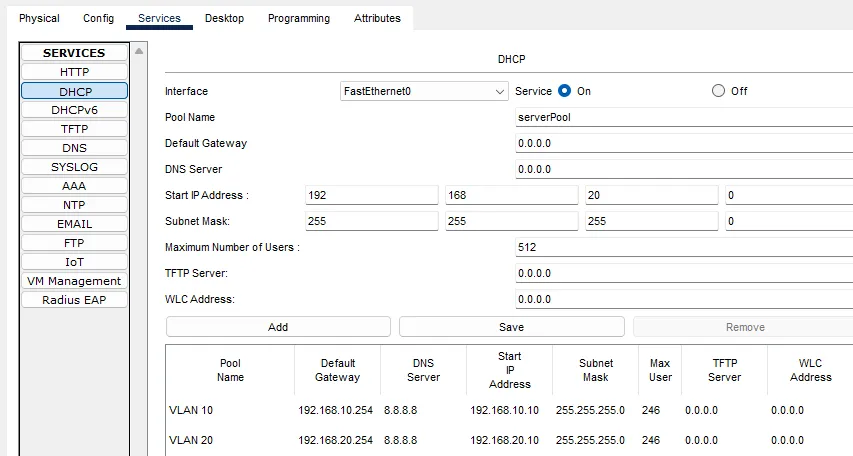Image resolution: width=853 pixels, height=456 pixels.
Task: Click the TFTP Server column header
Action: [x=724, y=370]
